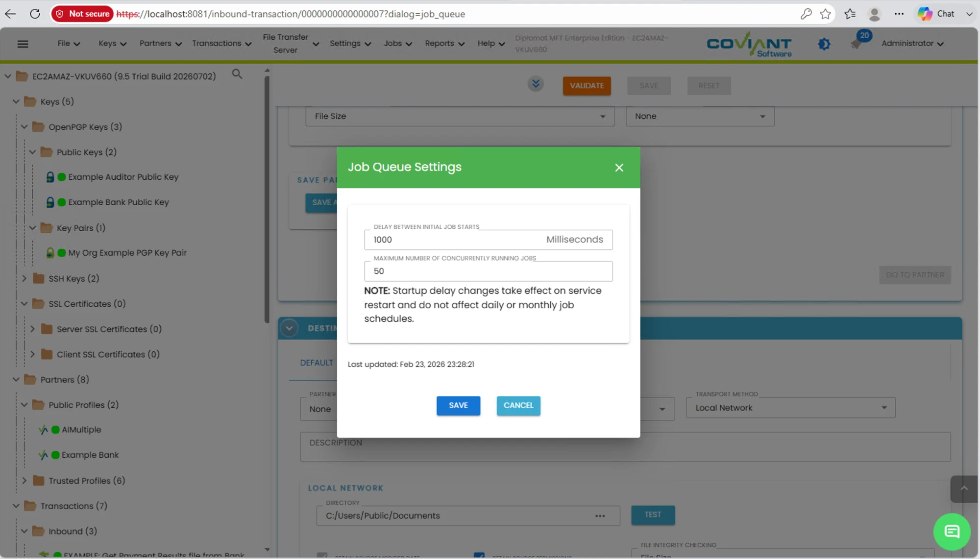980x559 pixels.
Task: Test the local network directory
Action: pyautogui.click(x=653, y=515)
